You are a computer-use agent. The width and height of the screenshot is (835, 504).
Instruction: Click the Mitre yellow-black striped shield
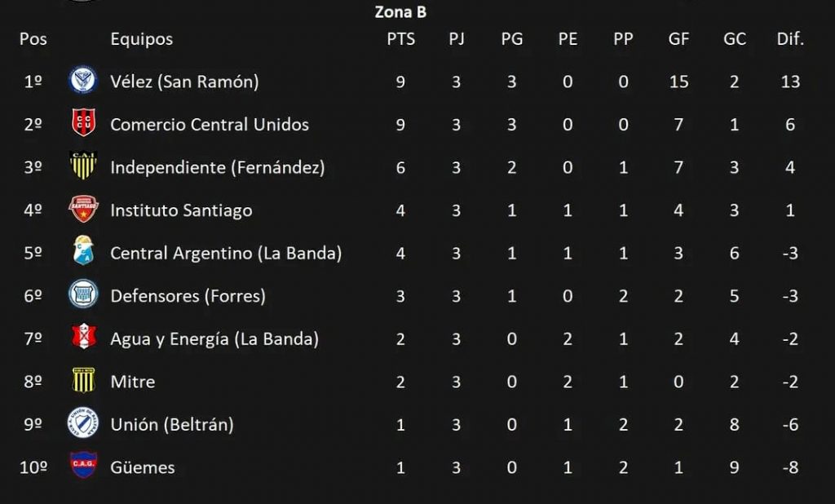click(x=84, y=380)
